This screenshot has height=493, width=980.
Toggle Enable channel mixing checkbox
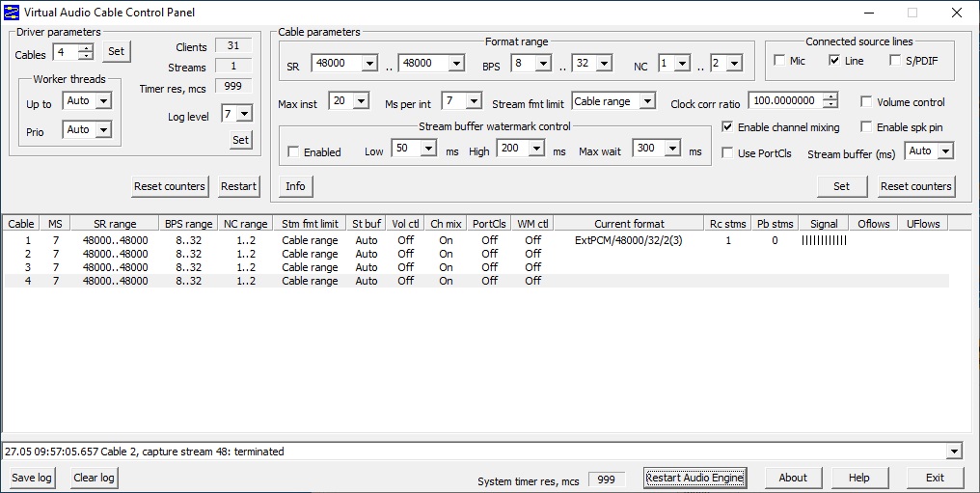tap(727, 126)
